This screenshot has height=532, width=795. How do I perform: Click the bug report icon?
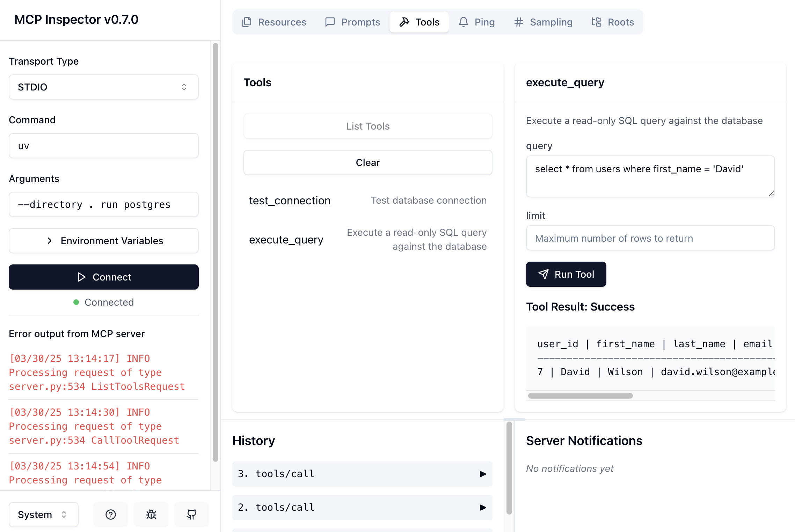151,514
